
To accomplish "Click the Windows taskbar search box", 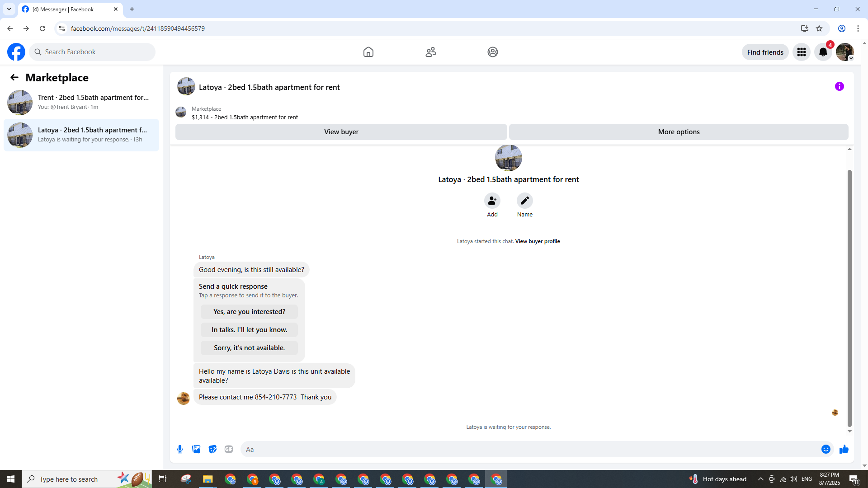I will click(x=87, y=479).
